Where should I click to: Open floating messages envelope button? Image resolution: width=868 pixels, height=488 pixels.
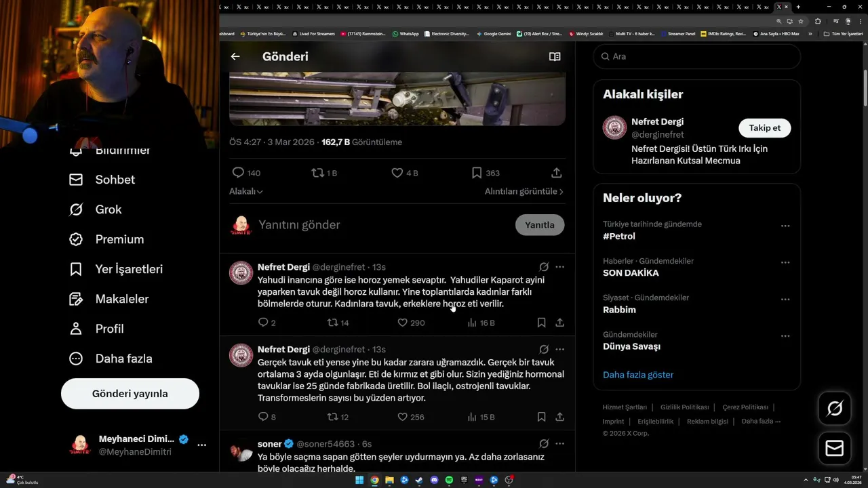pos(835,449)
